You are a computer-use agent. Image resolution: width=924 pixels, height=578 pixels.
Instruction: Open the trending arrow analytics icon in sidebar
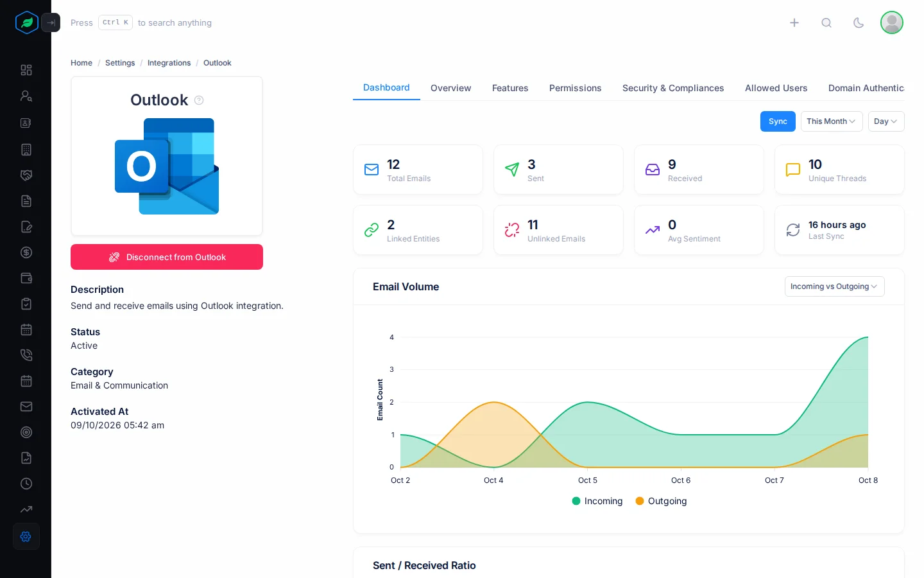click(26, 509)
